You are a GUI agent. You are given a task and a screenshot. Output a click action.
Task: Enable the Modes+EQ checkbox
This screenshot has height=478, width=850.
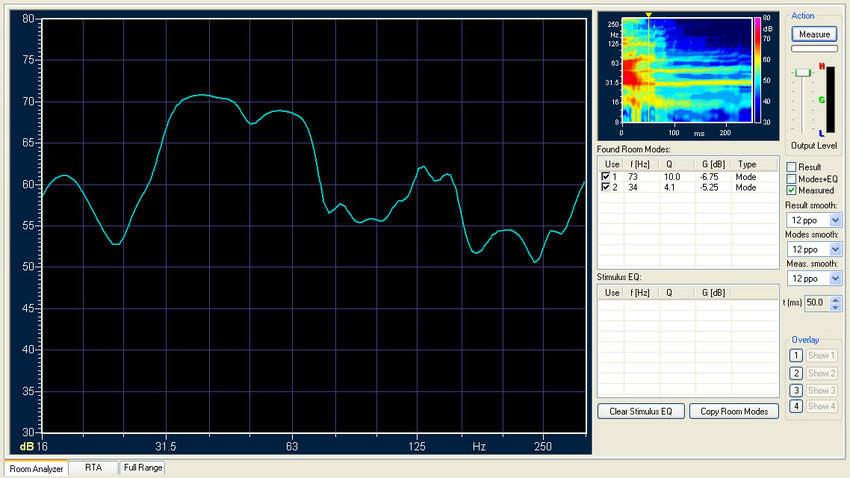791,179
